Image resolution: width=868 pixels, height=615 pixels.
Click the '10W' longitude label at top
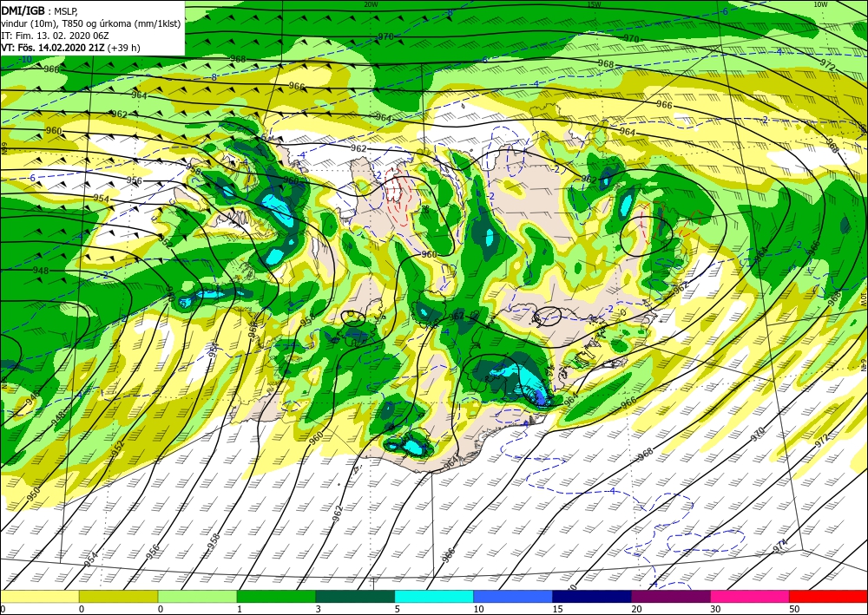coord(820,3)
